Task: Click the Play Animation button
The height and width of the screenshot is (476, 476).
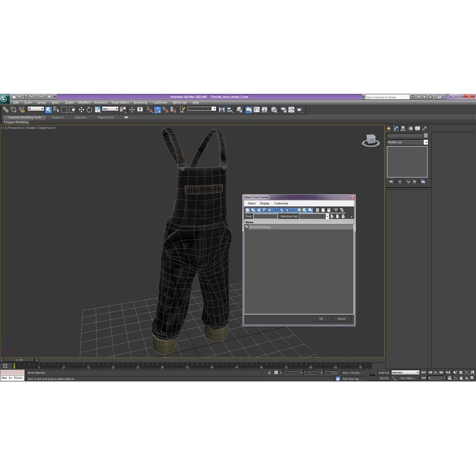Action: 436,372
